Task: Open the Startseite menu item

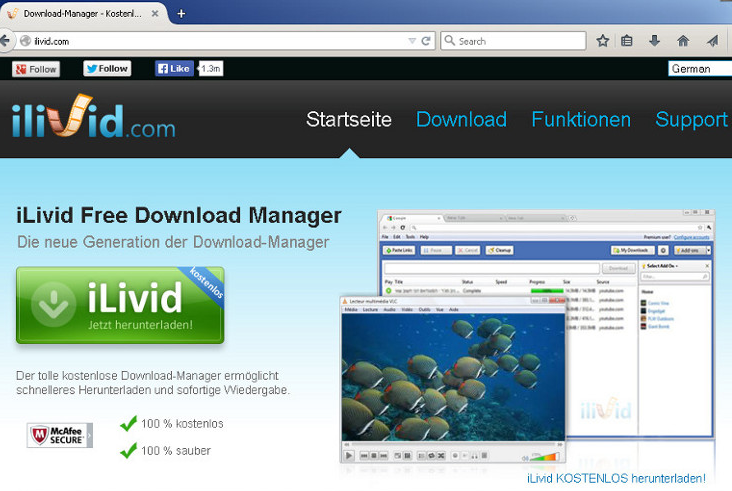Action: click(349, 119)
